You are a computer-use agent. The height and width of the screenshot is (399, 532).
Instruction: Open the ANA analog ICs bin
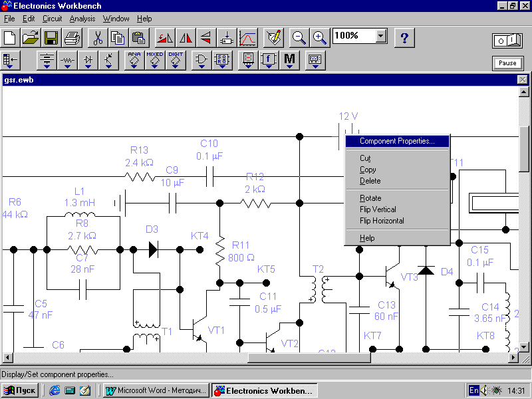point(134,61)
